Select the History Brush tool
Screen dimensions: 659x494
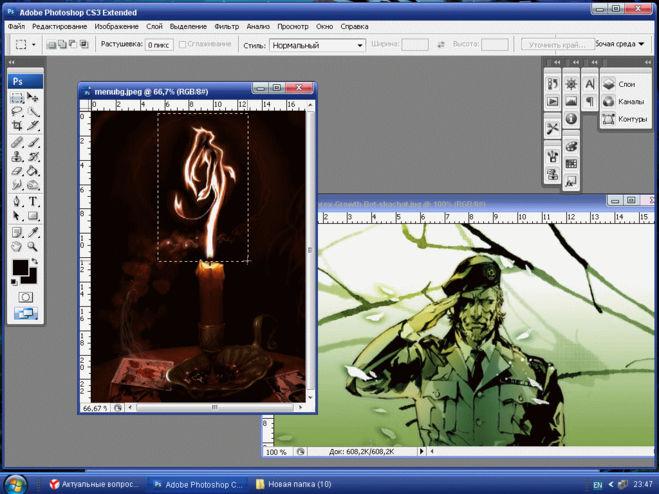pos(33,157)
